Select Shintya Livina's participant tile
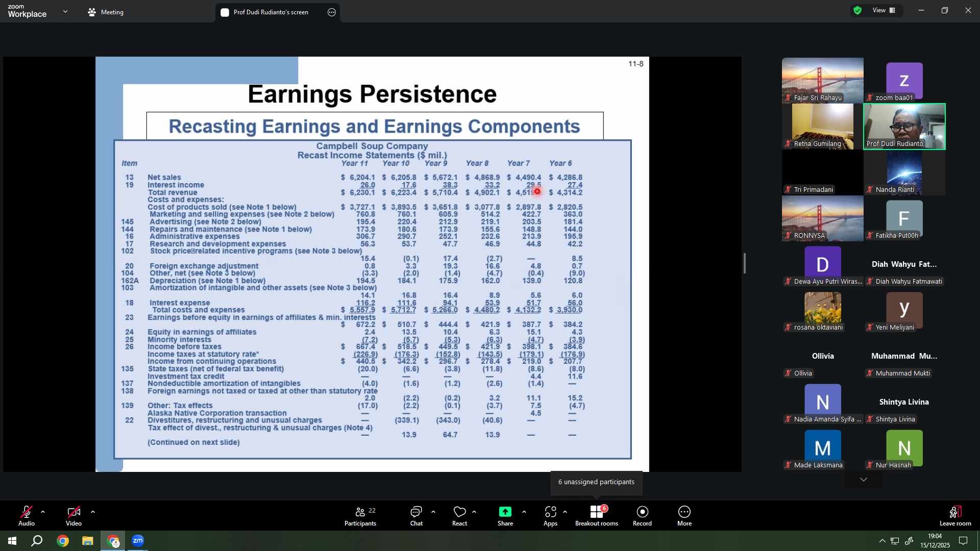 (x=904, y=402)
